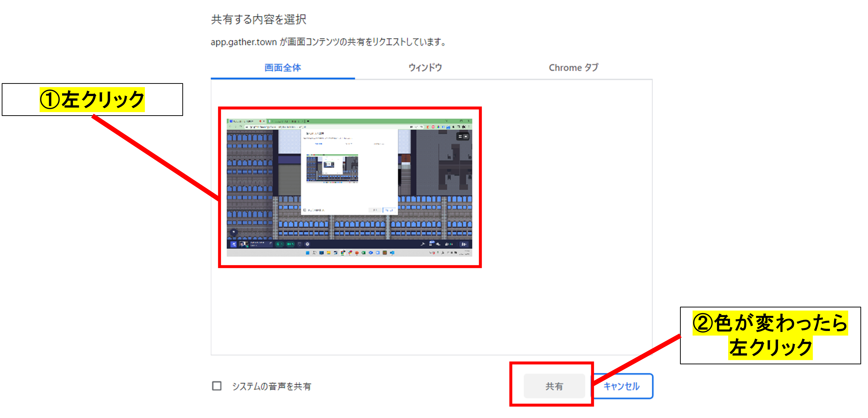Click the キャンセル button
Screen dimensions: 868x418
[x=621, y=386]
